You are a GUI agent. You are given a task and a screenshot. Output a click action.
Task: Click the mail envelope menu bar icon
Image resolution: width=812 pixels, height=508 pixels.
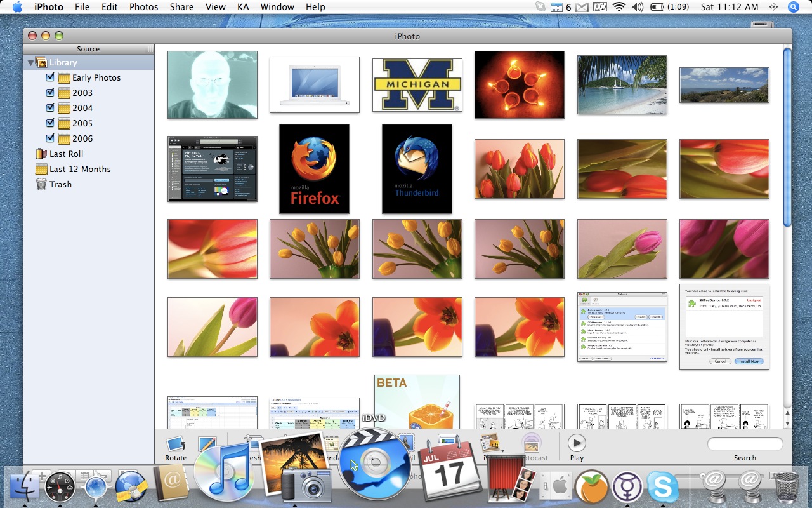click(x=582, y=7)
